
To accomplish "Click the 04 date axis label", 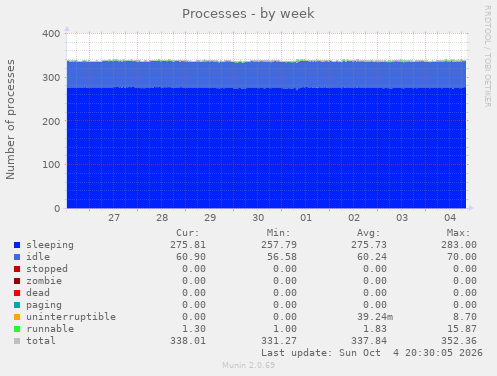I will point(450,218).
